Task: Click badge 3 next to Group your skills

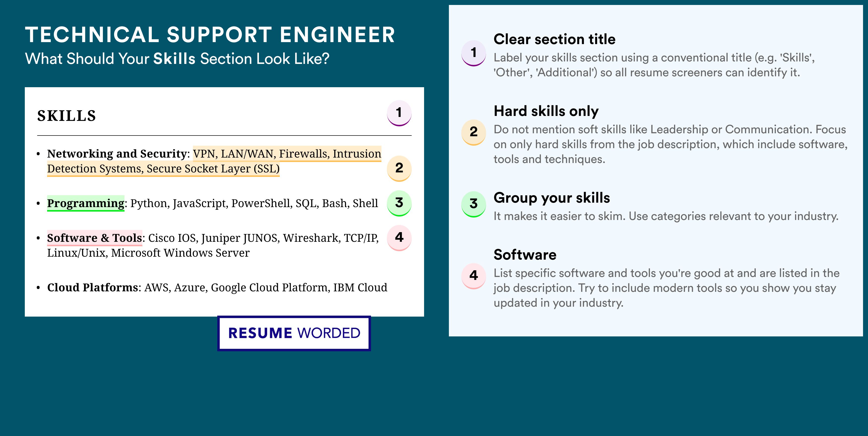Action: (473, 204)
